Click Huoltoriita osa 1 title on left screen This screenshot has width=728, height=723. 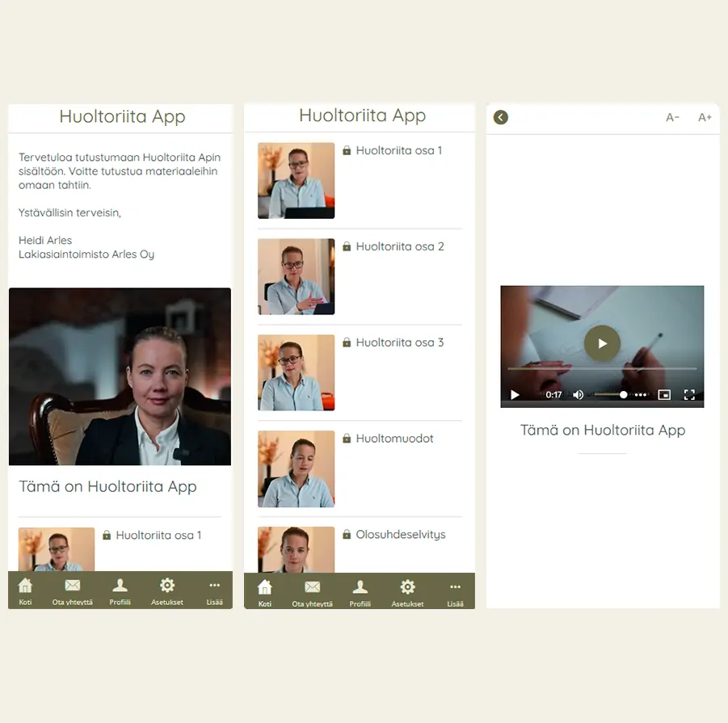pyautogui.click(x=159, y=535)
